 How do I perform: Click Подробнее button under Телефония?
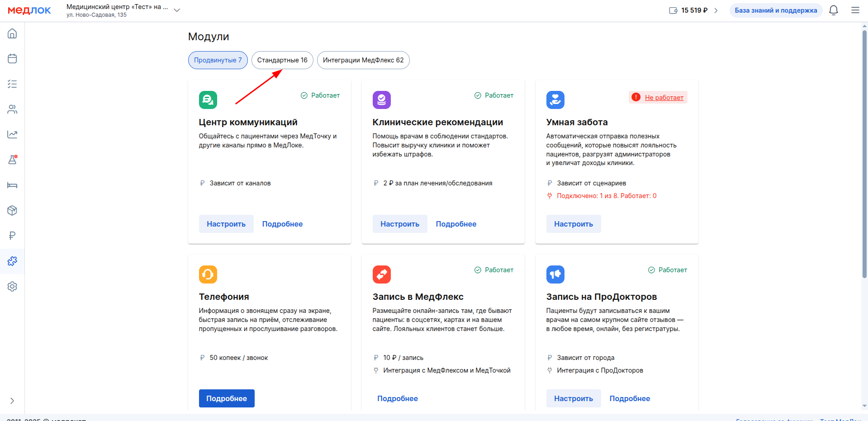[x=227, y=398]
